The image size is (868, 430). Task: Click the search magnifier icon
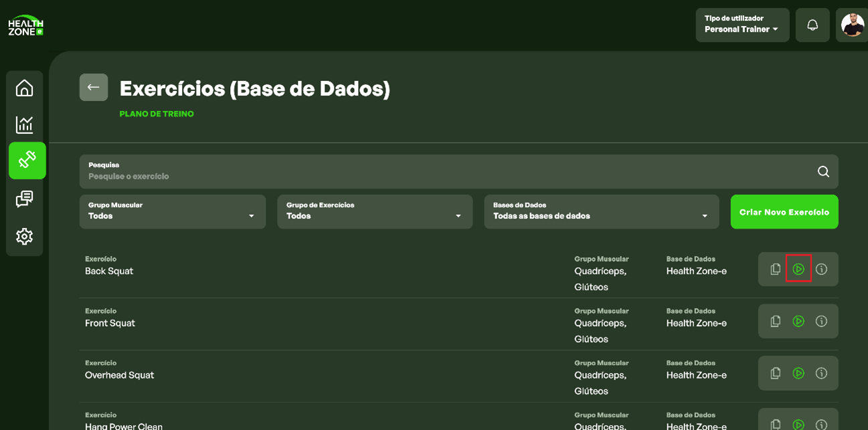[x=823, y=172]
